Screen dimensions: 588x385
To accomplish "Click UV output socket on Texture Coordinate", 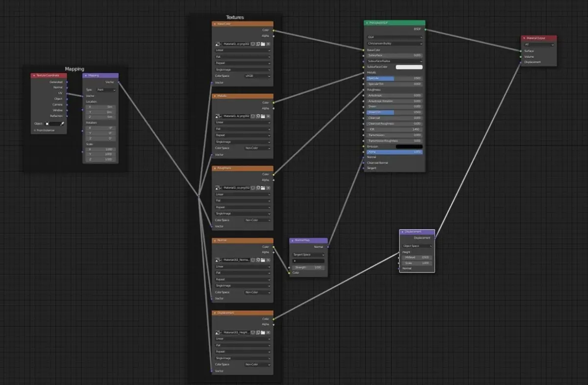I will pyautogui.click(x=67, y=93).
